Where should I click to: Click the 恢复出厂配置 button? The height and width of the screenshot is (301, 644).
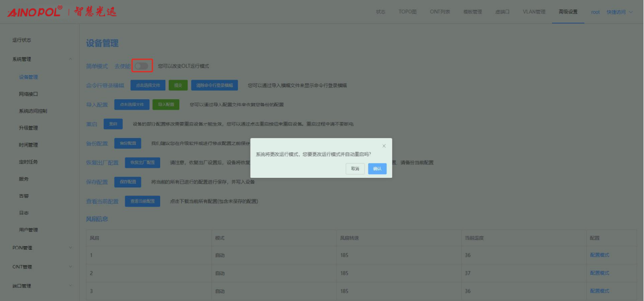pos(142,162)
